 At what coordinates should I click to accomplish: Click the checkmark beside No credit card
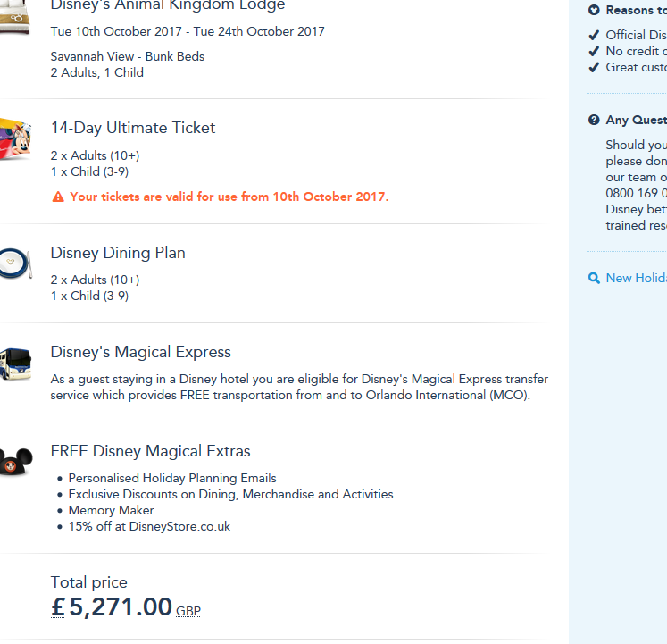[x=594, y=52]
